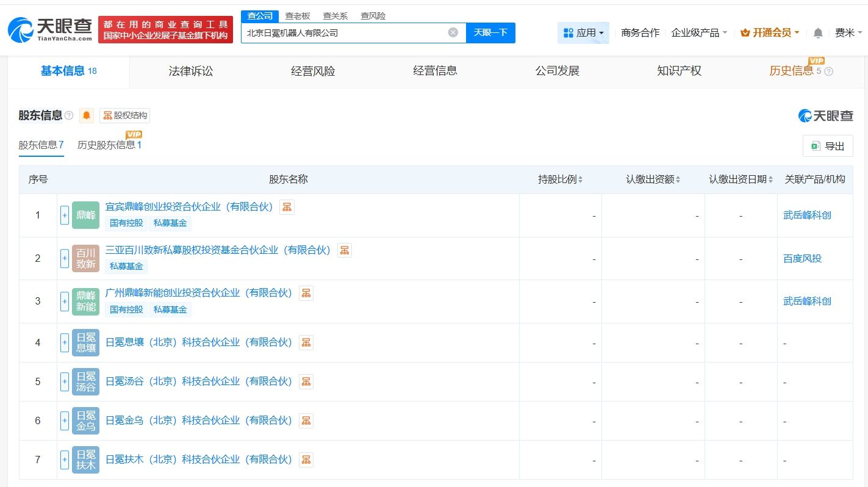Click the bell alert icon beside 股东信息
This screenshot has width=868, height=487.
87,115
